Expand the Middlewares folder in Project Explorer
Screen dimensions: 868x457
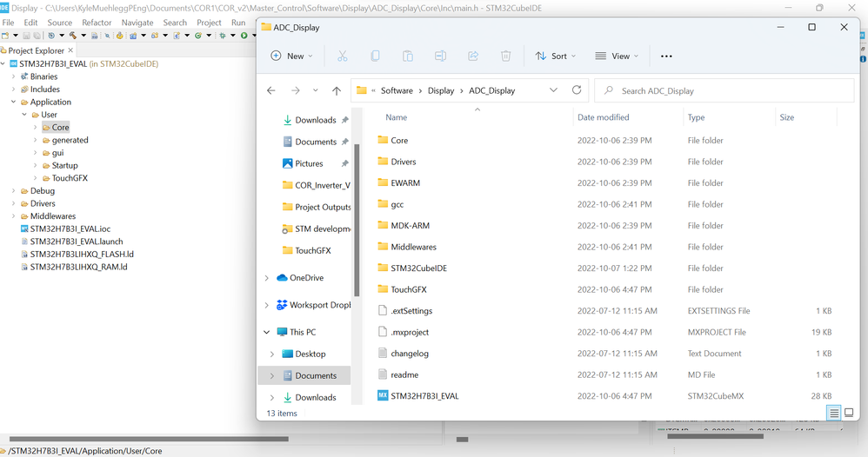click(x=13, y=216)
